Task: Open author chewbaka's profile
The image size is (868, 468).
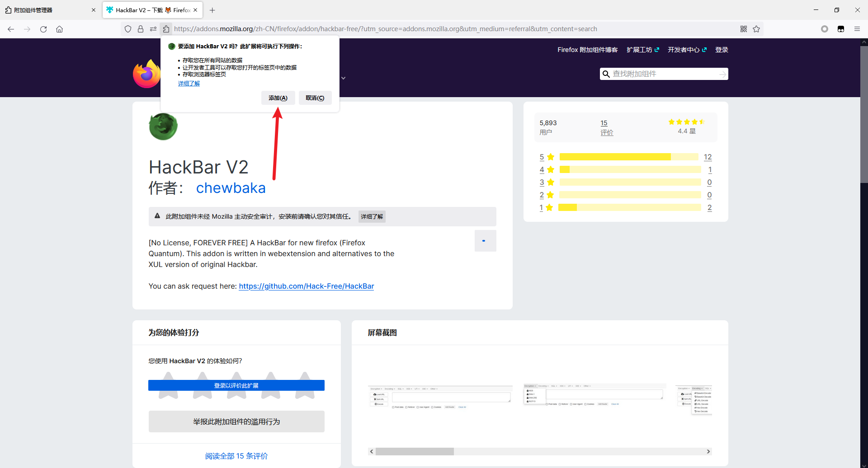Action: point(231,188)
